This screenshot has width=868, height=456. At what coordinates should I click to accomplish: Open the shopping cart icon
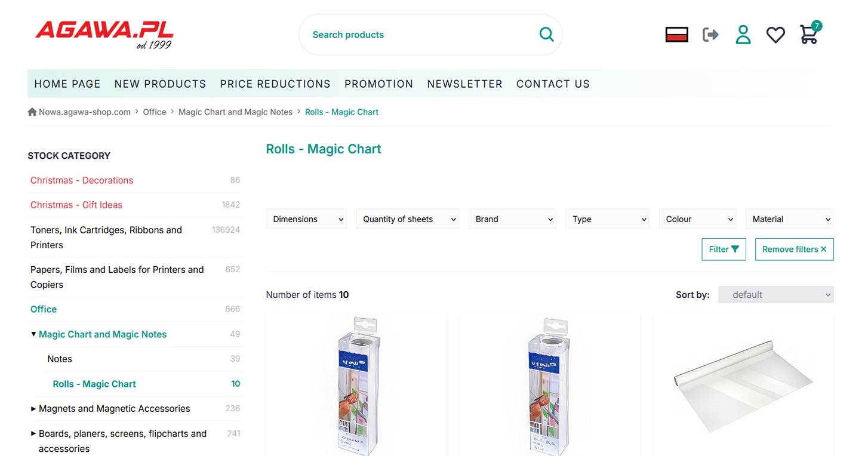(809, 35)
